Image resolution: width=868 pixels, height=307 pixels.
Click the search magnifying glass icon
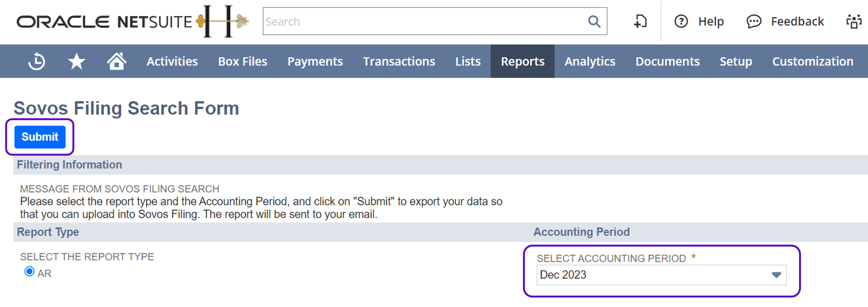coord(594,21)
